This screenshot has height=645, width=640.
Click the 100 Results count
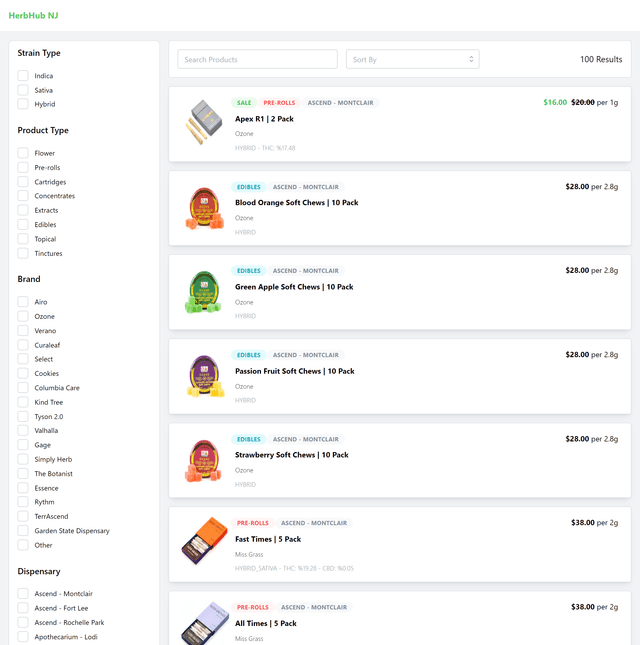(x=601, y=59)
